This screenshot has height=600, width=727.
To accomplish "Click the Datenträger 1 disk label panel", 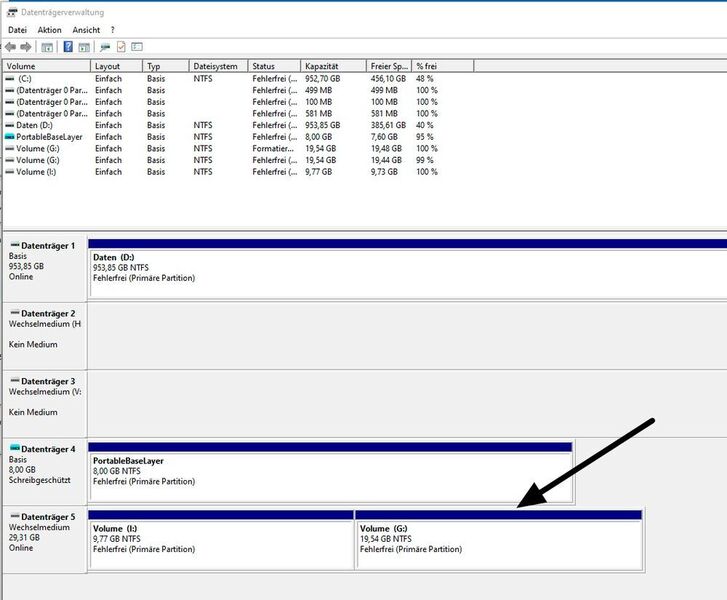I will point(45,269).
